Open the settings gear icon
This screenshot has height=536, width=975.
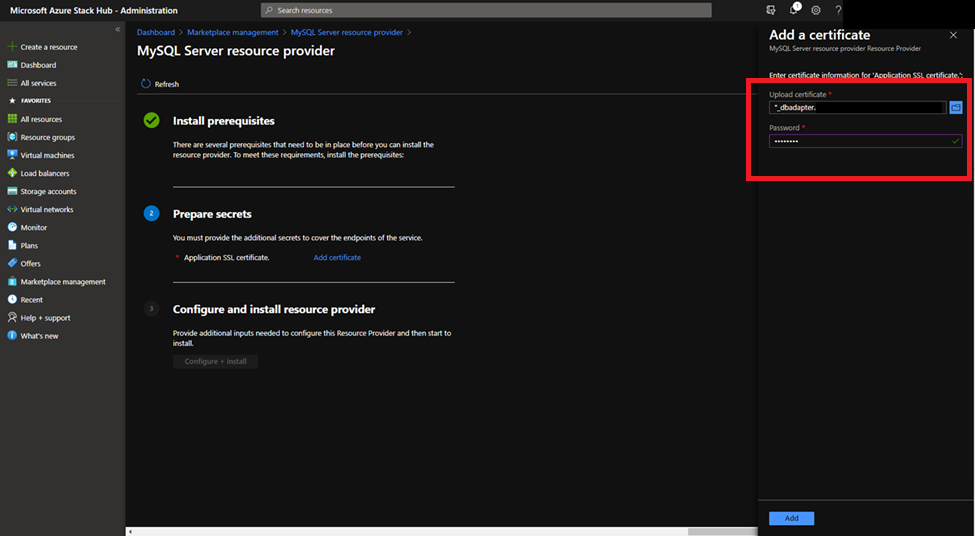click(816, 10)
